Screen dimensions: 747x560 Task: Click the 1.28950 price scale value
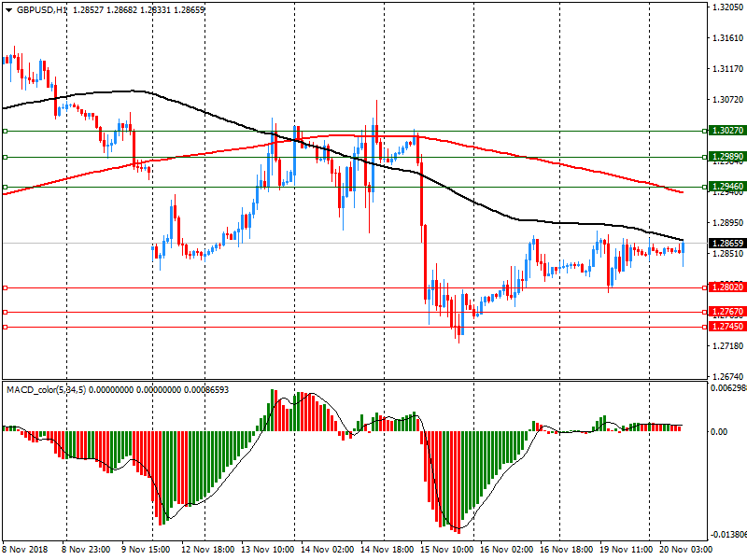click(728, 223)
